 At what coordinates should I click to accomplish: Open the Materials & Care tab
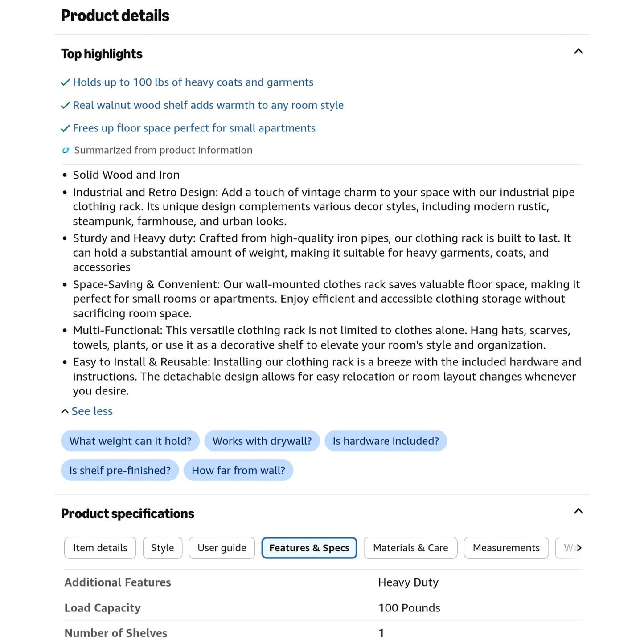[410, 548]
